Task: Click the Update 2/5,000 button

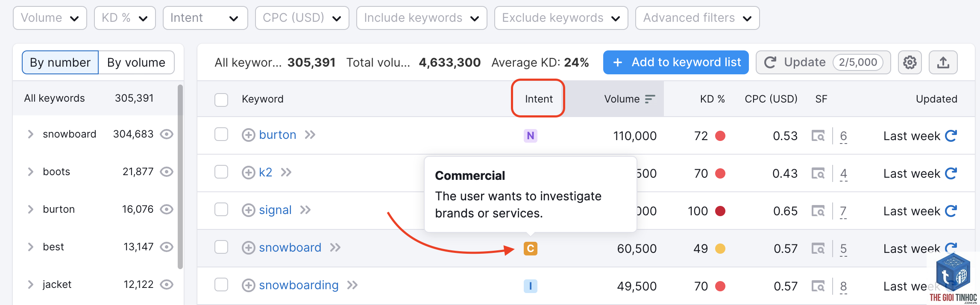Action: [x=823, y=62]
